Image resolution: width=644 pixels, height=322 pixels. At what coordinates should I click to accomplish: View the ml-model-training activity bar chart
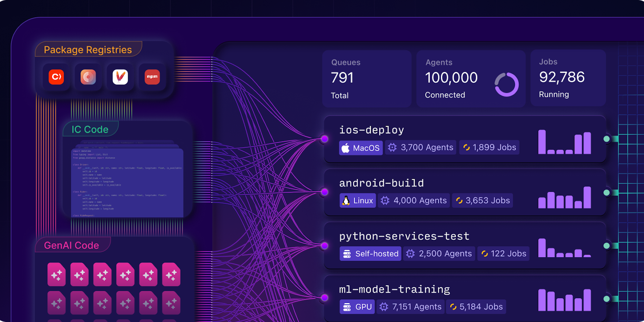[565, 300]
